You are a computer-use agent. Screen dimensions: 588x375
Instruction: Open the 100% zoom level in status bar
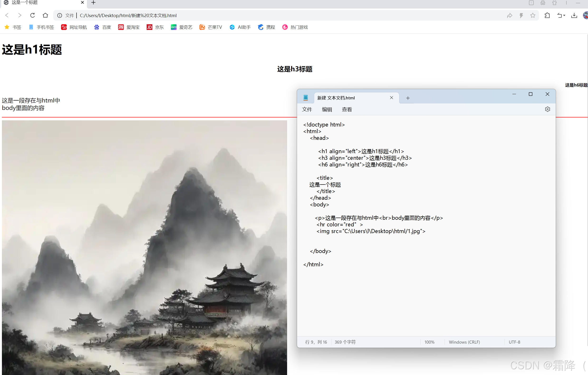429,342
